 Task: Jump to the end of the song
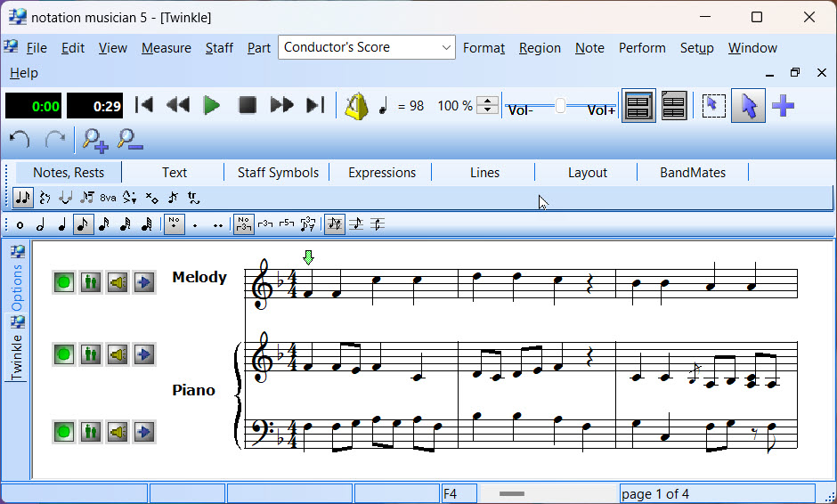(315, 105)
